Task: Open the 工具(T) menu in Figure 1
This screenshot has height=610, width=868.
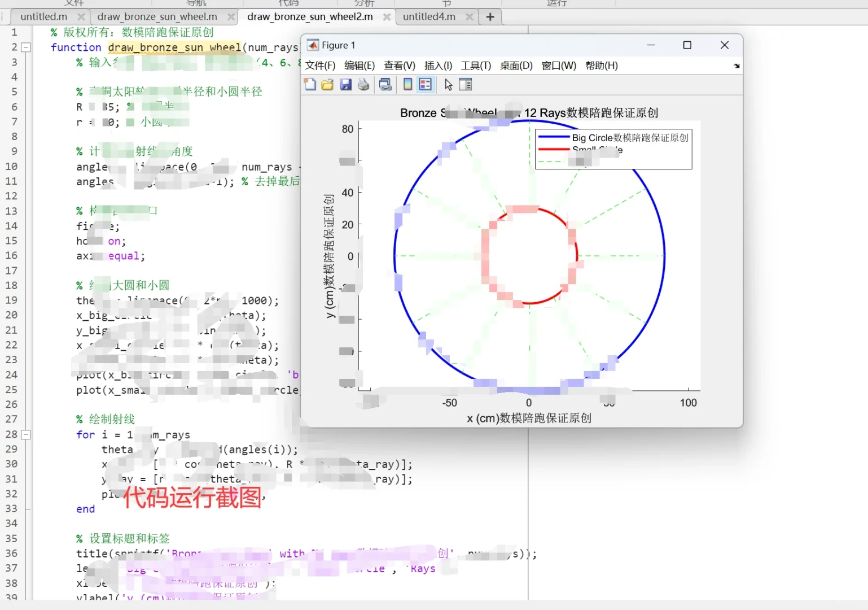Action: [x=476, y=66]
